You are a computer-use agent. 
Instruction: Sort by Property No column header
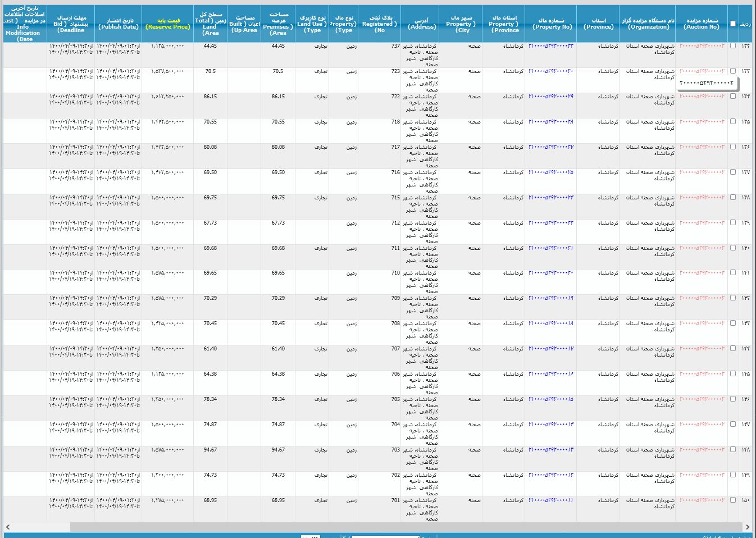[551, 24]
